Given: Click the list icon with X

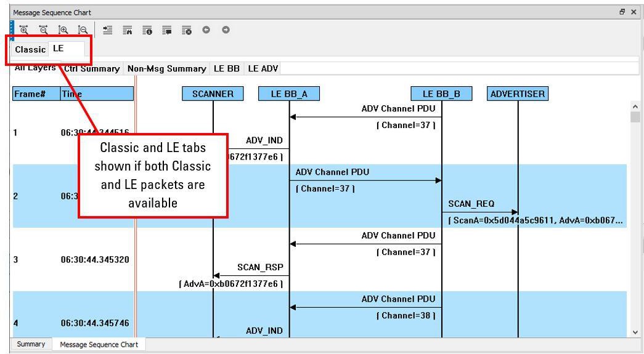Looking at the screenshot, I should pos(187,30).
